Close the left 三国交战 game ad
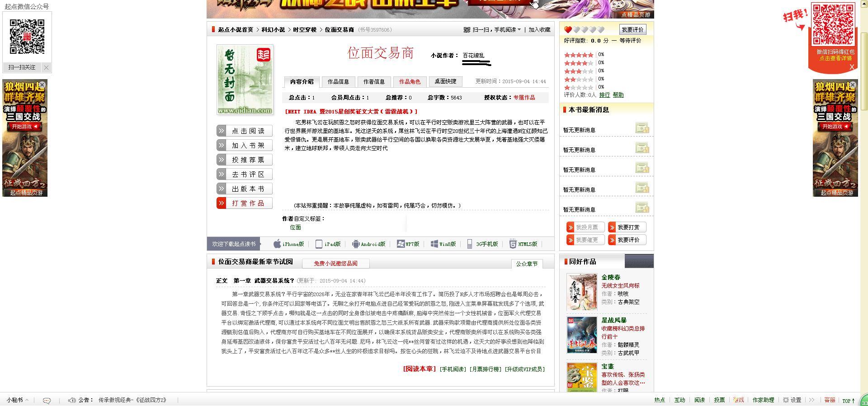 (x=42, y=85)
